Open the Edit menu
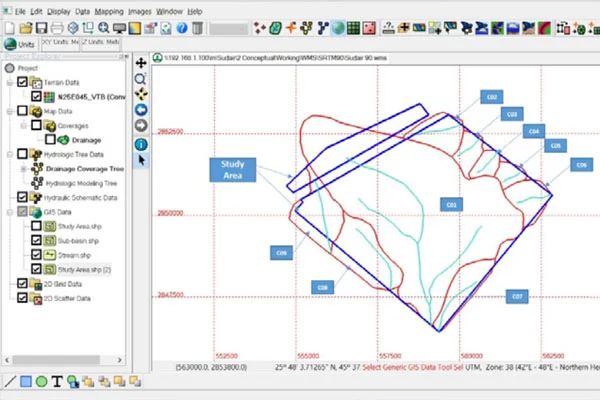Image resolution: width=600 pixels, height=400 pixels. click(x=36, y=11)
